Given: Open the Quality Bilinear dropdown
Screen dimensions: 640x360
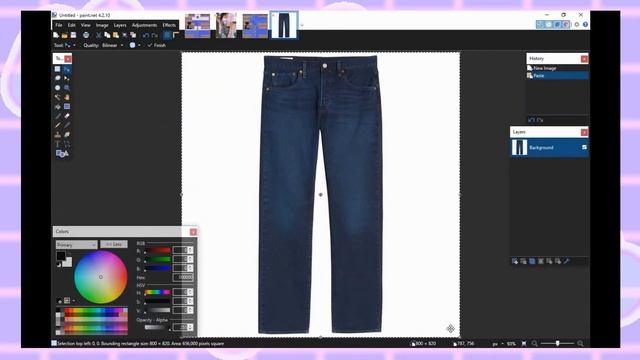Looking at the screenshot, I should tap(113, 45).
